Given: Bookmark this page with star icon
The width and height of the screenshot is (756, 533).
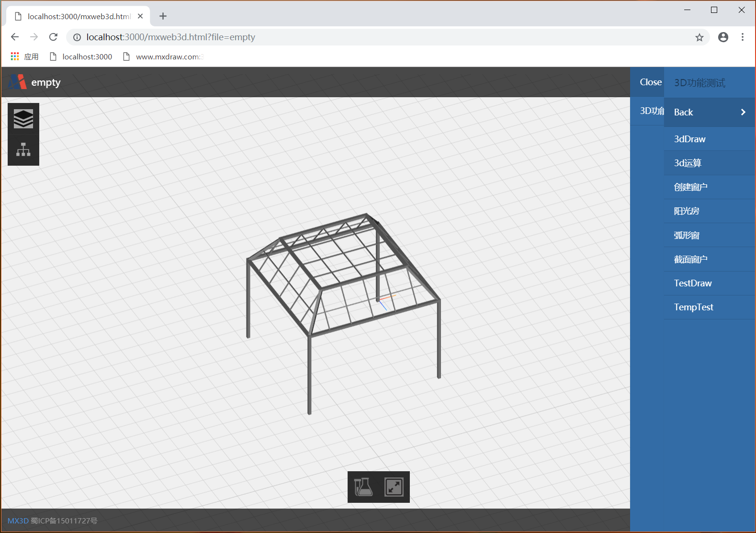Looking at the screenshot, I should tap(700, 37).
